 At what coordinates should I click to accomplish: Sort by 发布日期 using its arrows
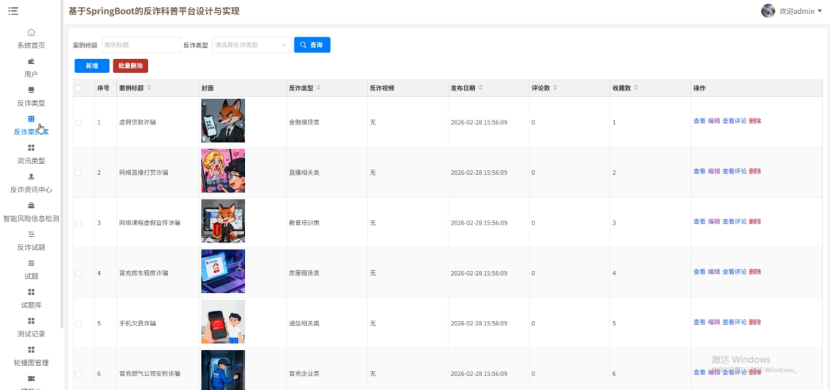(x=480, y=88)
